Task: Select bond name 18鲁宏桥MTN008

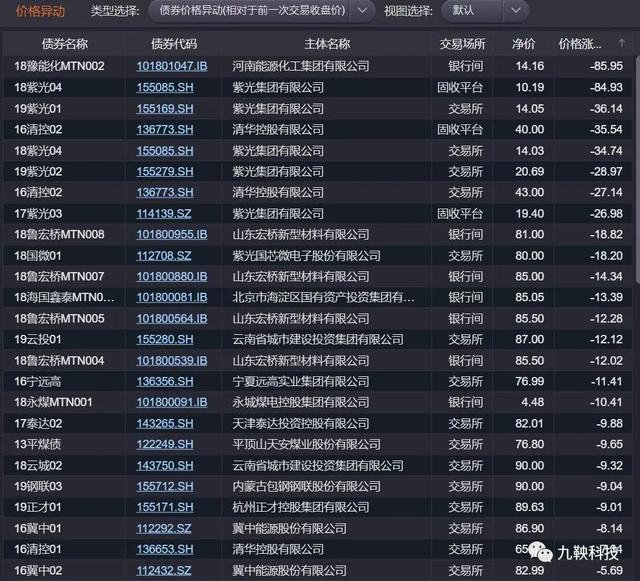Action: (59, 234)
